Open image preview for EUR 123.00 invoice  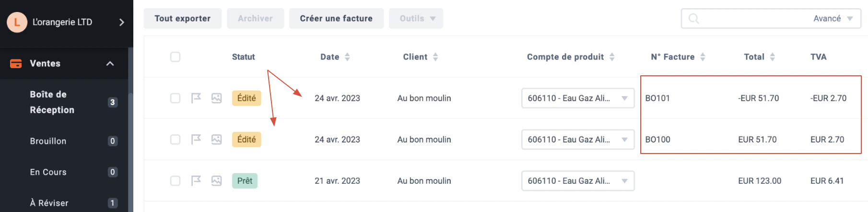tap(217, 181)
